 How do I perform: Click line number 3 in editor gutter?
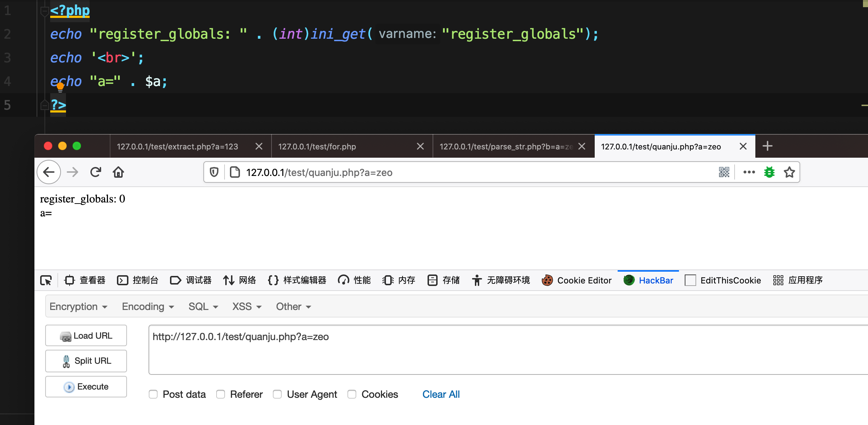pos(7,58)
